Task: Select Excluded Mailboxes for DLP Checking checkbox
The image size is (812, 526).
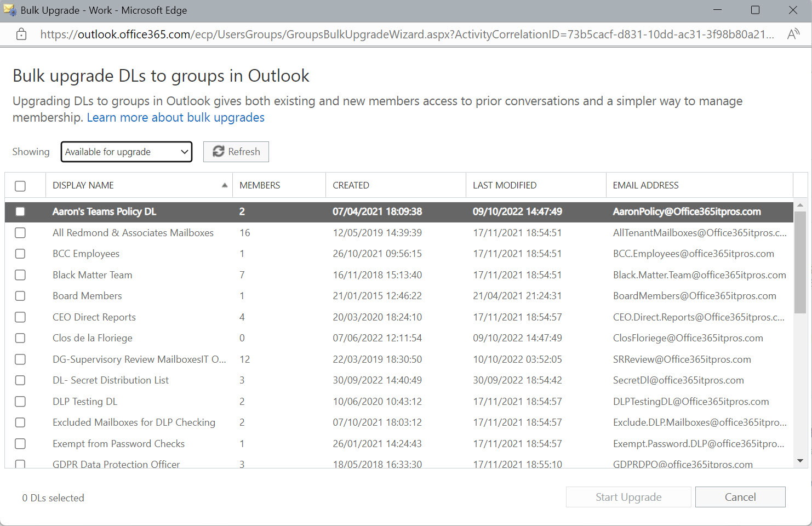Action: (20, 422)
